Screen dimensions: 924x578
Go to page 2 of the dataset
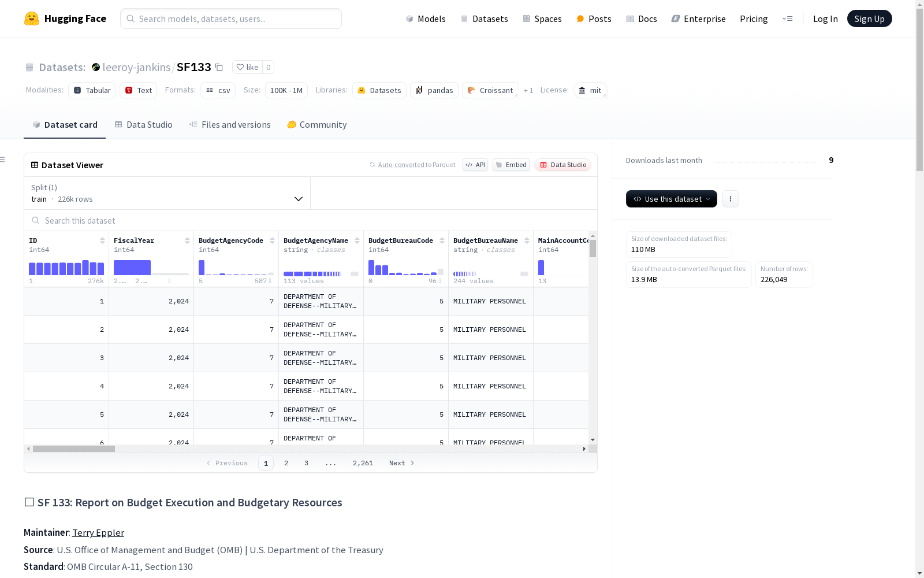point(286,463)
